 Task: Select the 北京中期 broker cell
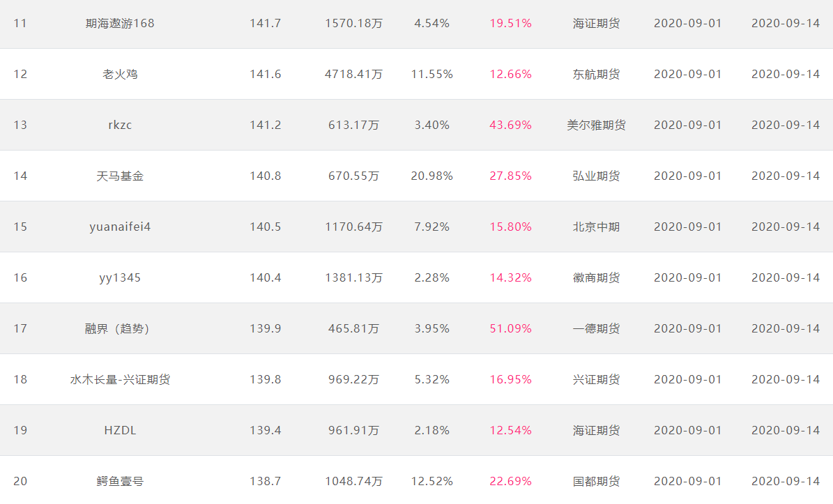click(x=596, y=227)
